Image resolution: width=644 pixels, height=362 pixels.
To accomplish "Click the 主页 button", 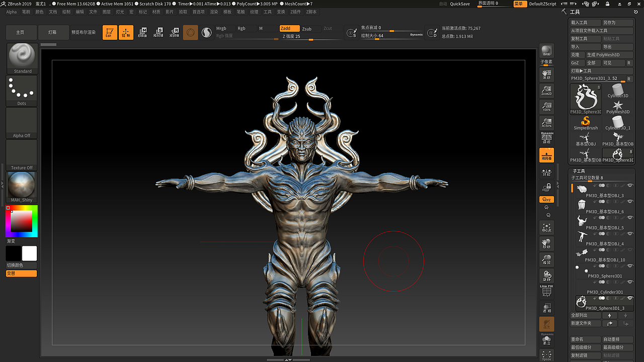I will (x=20, y=32).
